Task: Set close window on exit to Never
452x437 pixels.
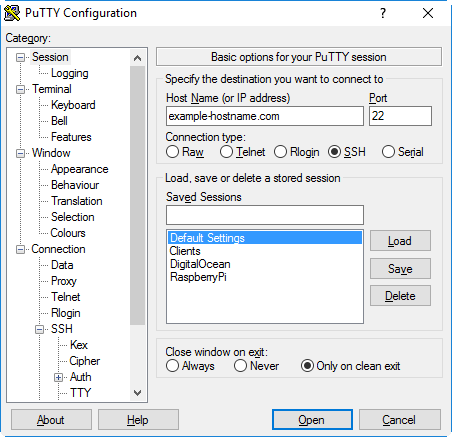Action: coord(240,366)
